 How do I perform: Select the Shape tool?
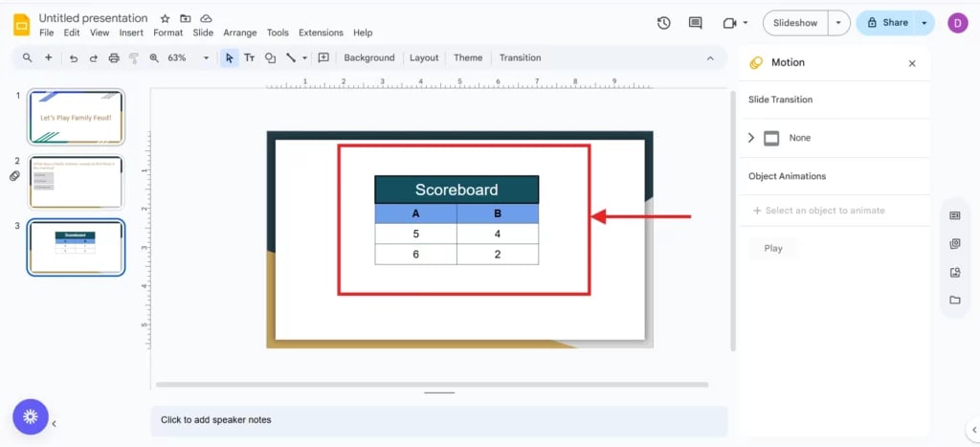(270, 58)
